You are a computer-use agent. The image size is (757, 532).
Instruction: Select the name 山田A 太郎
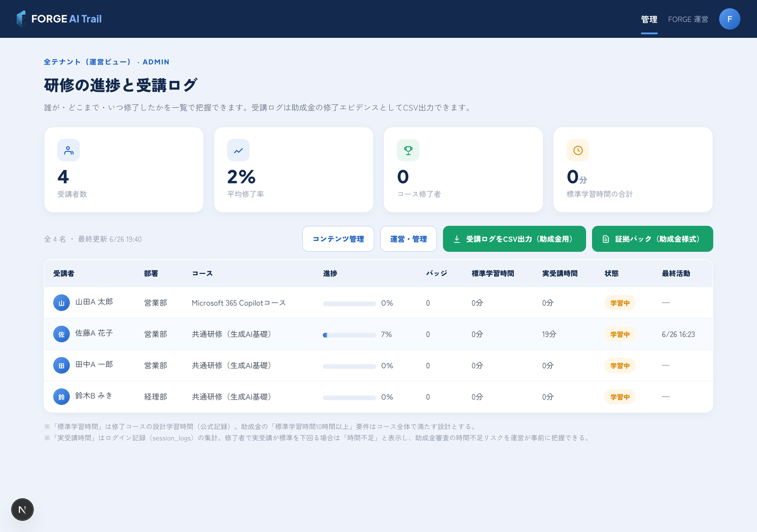(x=94, y=302)
